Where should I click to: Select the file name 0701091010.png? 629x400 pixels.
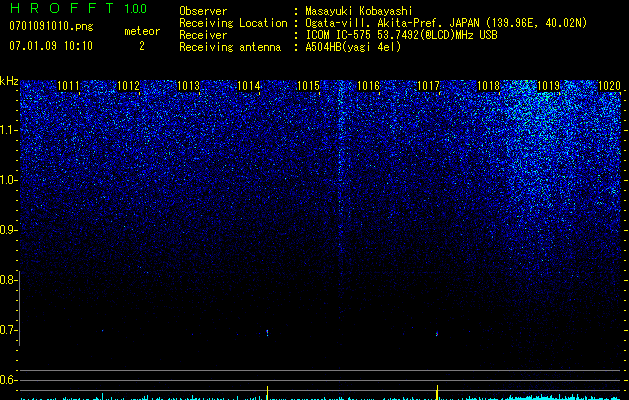point(51,27)
